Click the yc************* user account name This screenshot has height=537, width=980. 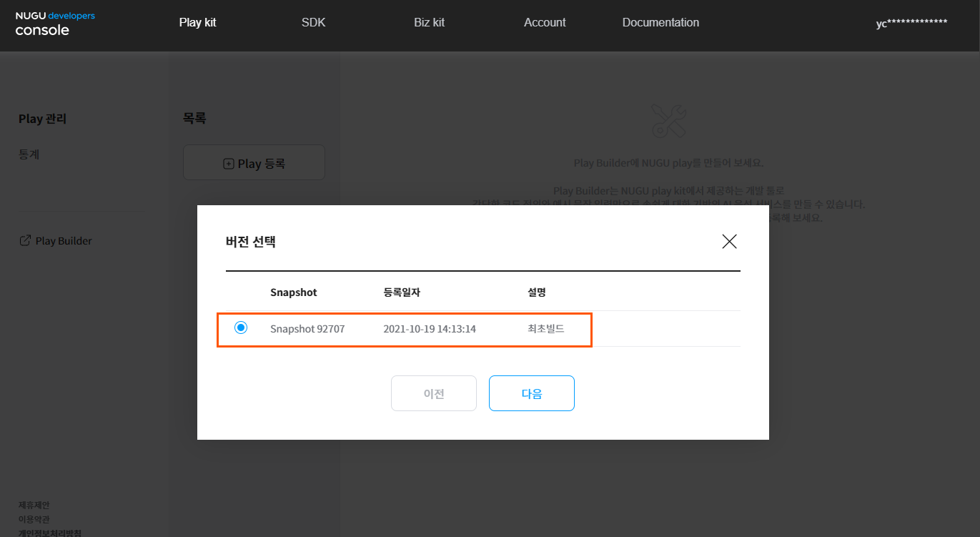pos(911,23)
